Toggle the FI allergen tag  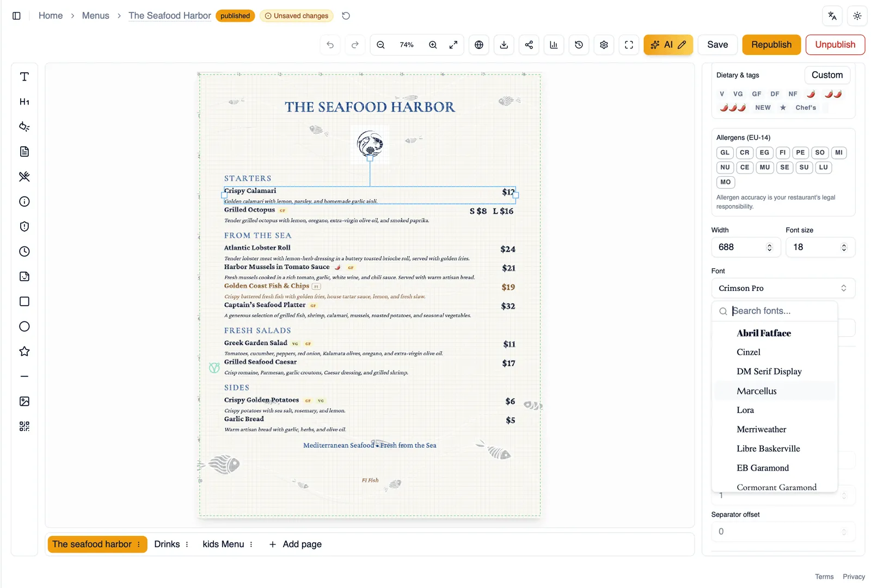tap(783, 153)
